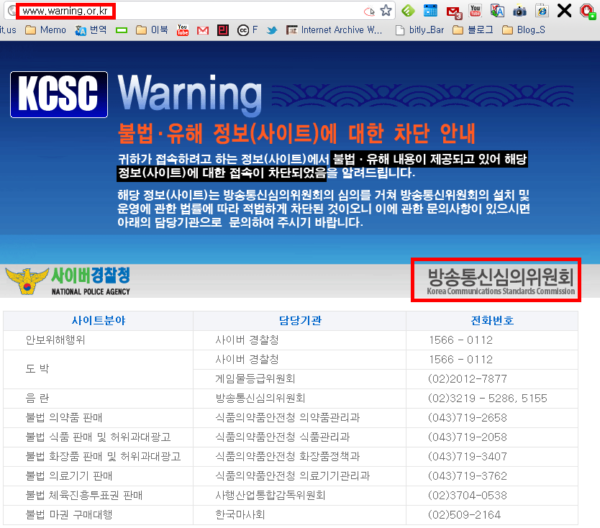This screenshot has height=528, width=600.
Task: Click the KCSC logo
Action: pos(59,94)
